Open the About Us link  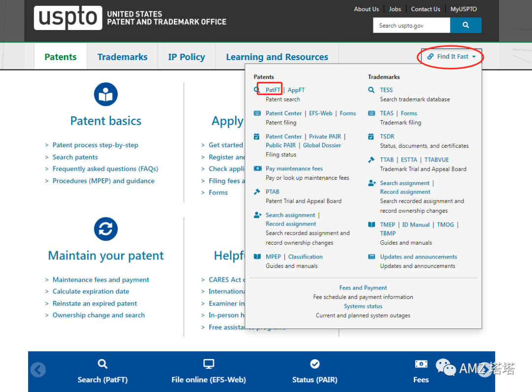coord(366,9)
